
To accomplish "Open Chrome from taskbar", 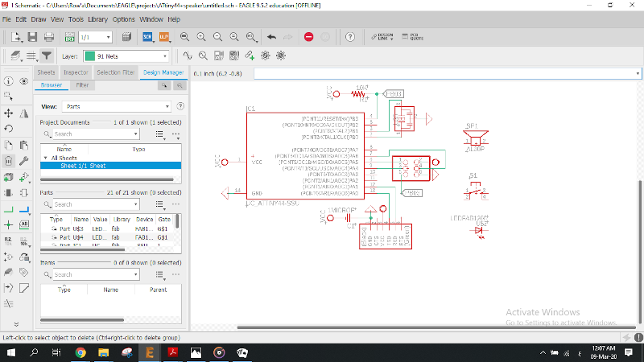I will [80, 352].
